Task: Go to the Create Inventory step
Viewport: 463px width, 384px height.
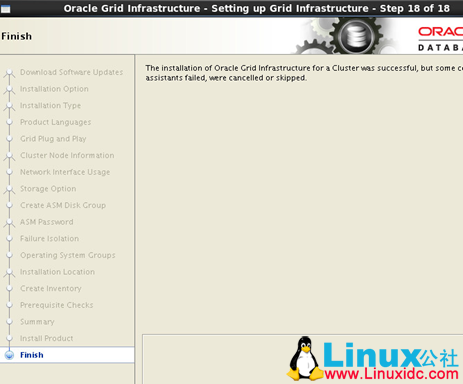Action: coord(51,289)
